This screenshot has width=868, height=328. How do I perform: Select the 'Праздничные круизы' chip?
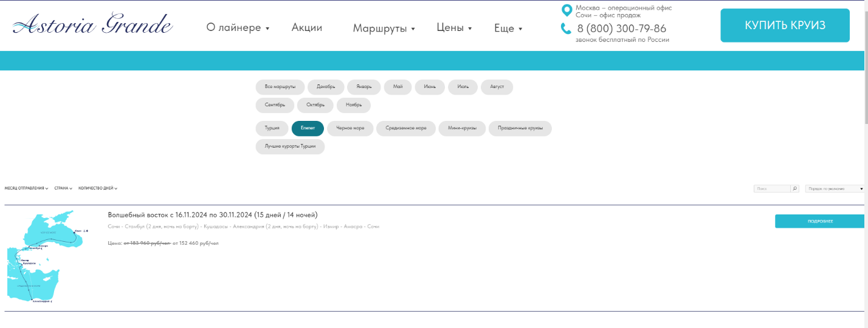point(520,129)
